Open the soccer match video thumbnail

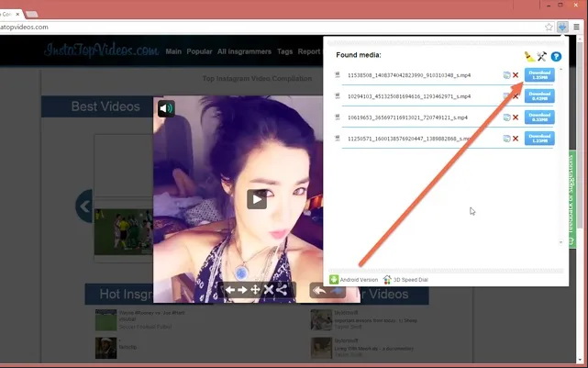tap(123, 232)
